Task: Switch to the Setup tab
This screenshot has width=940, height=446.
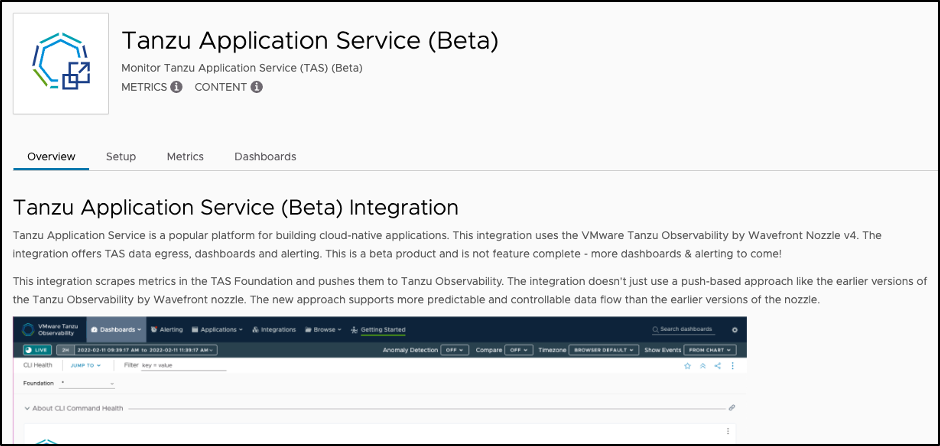Action: [121, 157]
